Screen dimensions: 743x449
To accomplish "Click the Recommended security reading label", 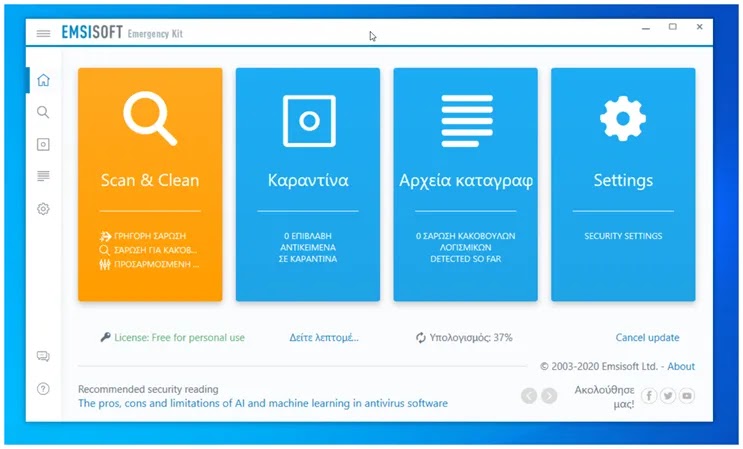I will 148,389.
